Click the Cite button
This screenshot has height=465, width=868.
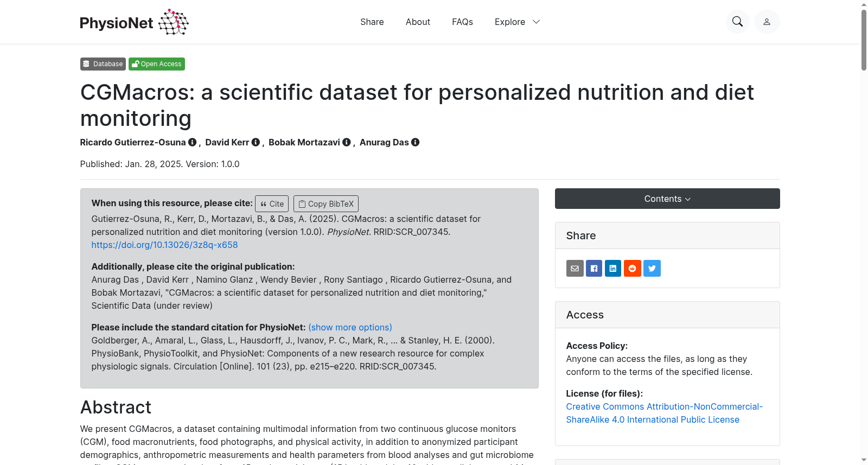272,203
